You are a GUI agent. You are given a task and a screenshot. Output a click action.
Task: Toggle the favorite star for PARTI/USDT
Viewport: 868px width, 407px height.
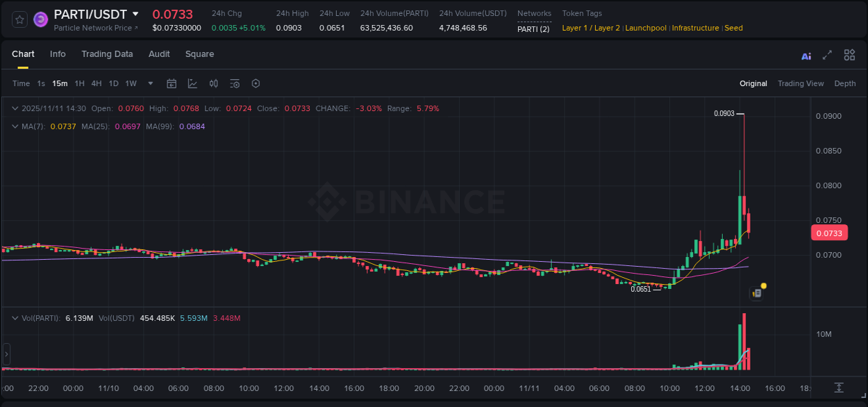19,19
